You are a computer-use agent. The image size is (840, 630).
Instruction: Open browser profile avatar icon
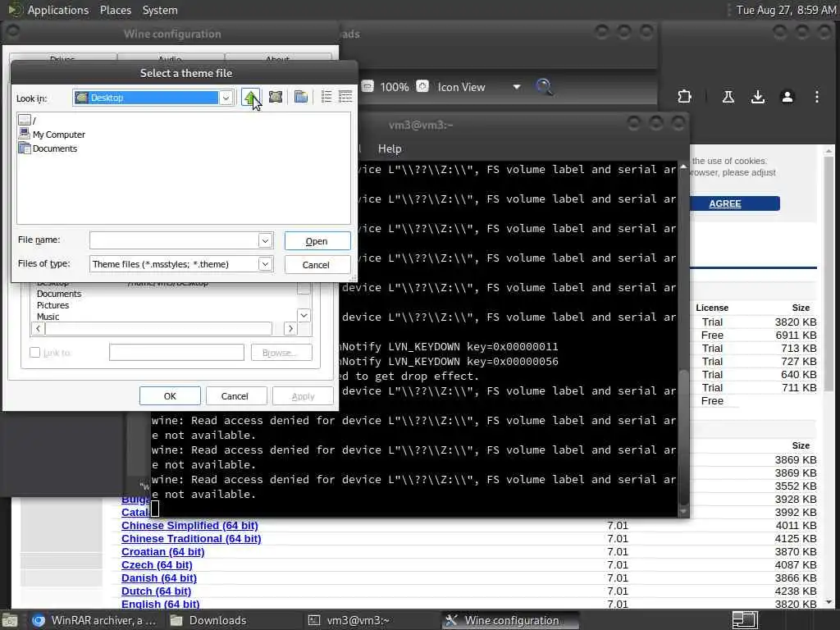[x=787, y=97]
